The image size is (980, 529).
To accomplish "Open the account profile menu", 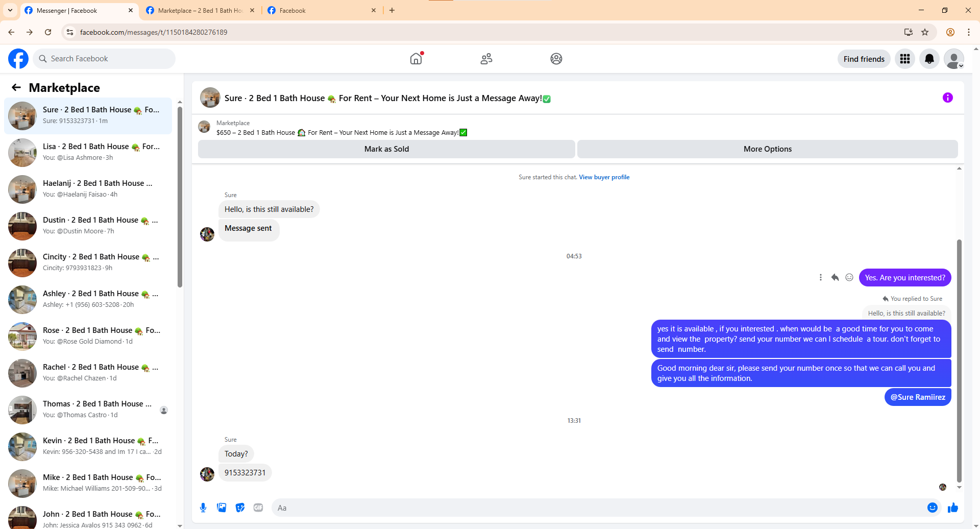I will [954, 59].
